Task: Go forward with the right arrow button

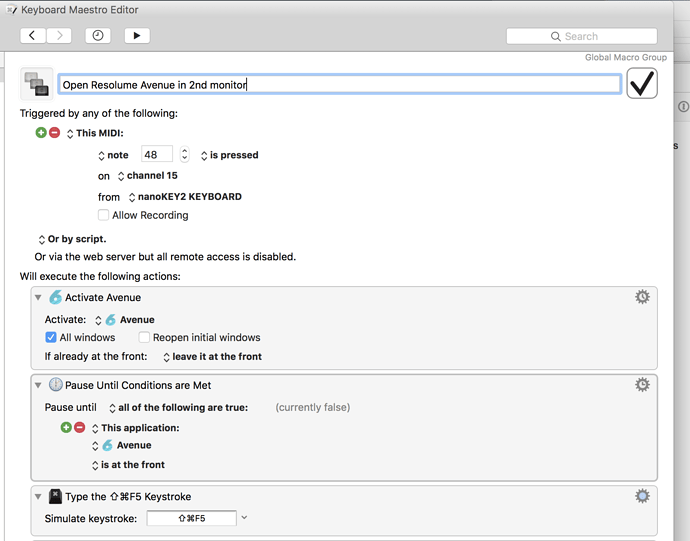Action: [59, 36]
